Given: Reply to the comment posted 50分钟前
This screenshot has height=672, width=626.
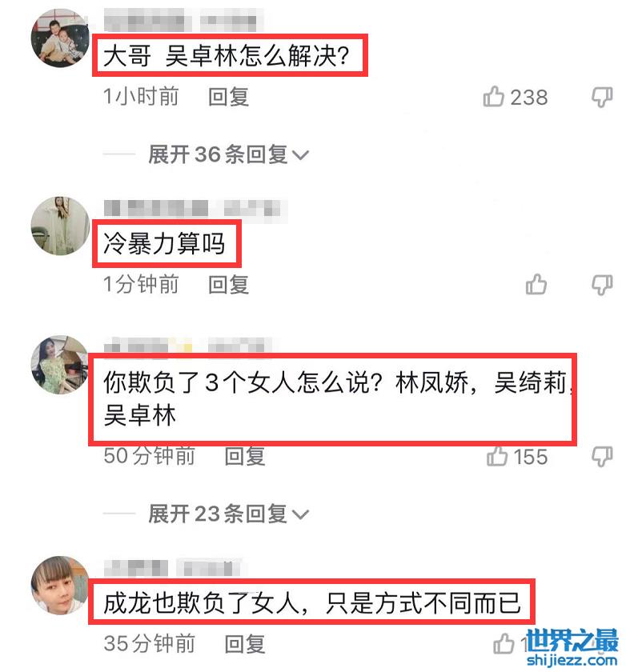Looking at the screenshot, I should pos(245,456).
